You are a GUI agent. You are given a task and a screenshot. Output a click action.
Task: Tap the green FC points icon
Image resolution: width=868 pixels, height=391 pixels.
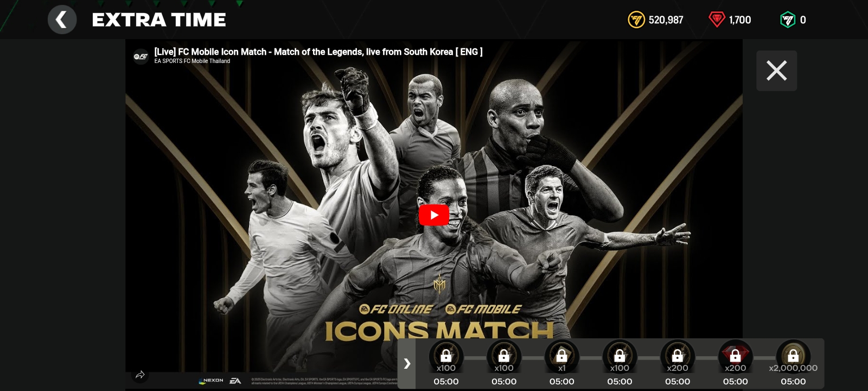787,20
